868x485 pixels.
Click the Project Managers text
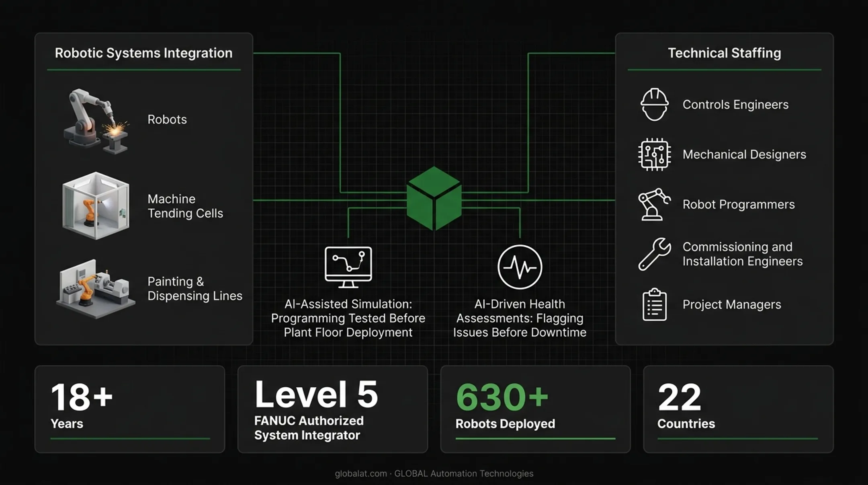tap(732, 304)
